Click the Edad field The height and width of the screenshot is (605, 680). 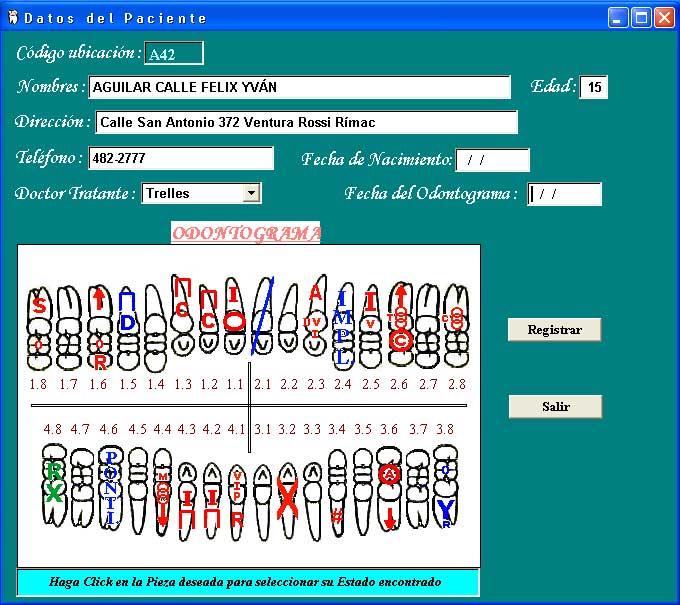593,87
